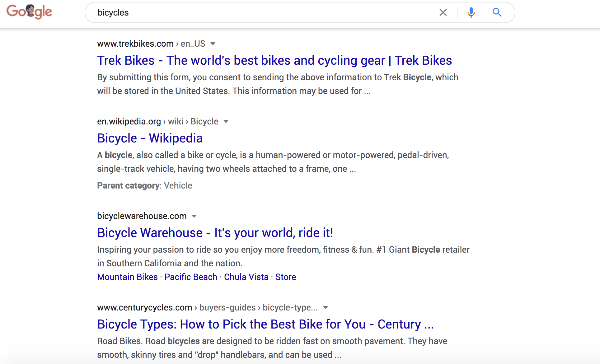Follow the 'Mountain Bikes' sitelink
Image resolution: width=600 pixels, height=364 pixels.
tap(127, 277)
